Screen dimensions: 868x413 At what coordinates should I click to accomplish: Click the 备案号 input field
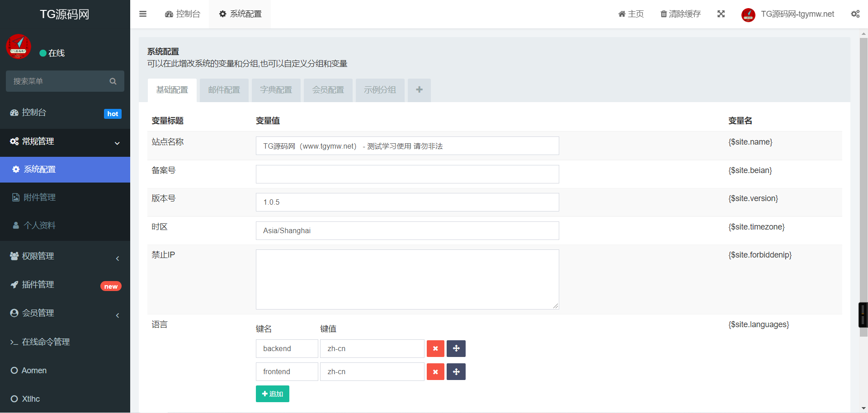click(407, 174)
